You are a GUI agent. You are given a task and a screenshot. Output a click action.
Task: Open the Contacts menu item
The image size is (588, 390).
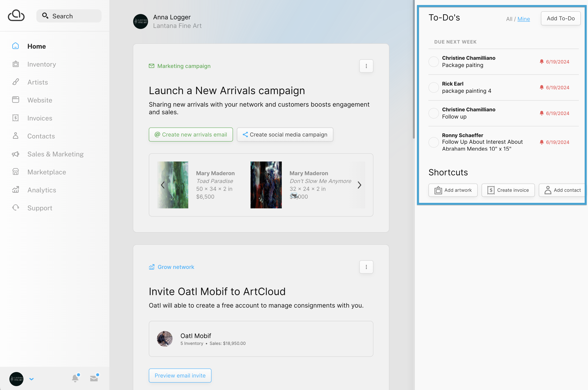pyautogui.click(x=41, y=136)
